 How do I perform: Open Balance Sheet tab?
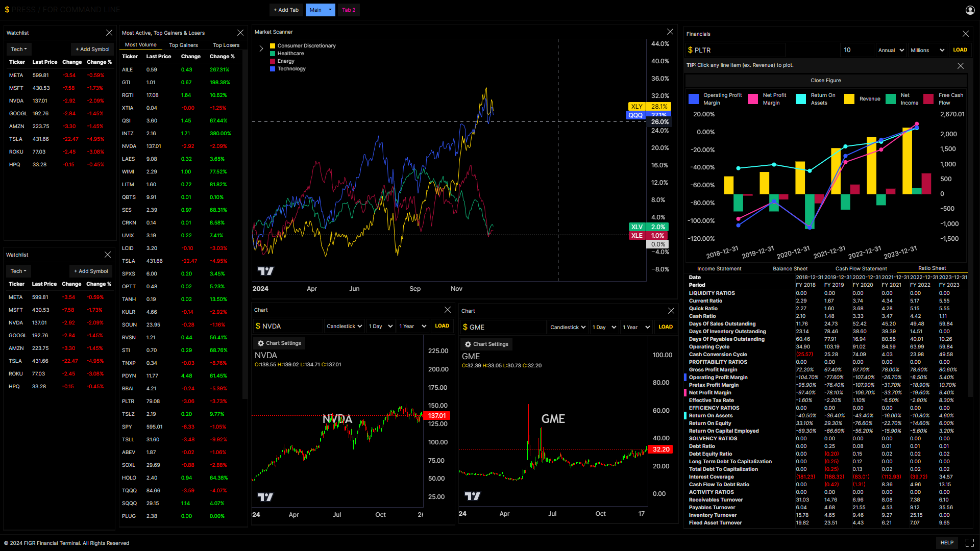point(790,268)
